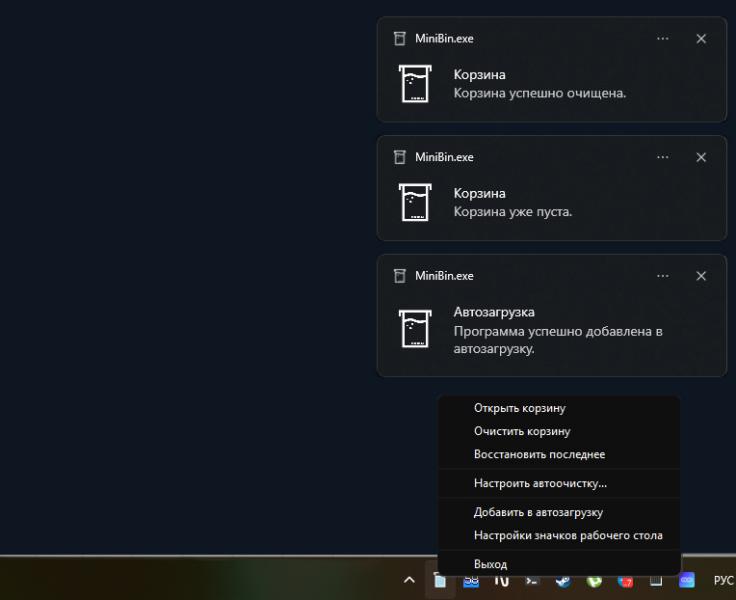736x600 pixels.
Task: Choose Восстановить последнее from the menu
Action: pyautogui.click(x=559, y=454)
